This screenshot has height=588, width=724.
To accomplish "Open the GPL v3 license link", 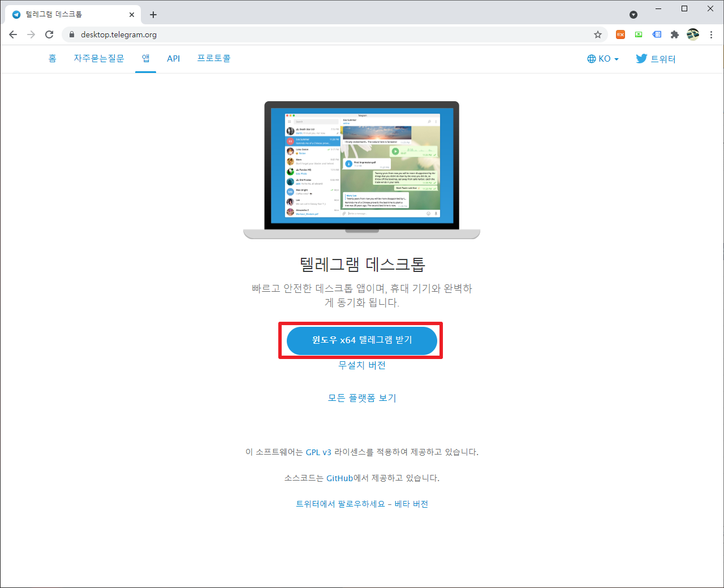I will pyautogui.click(x=318, y=452).
